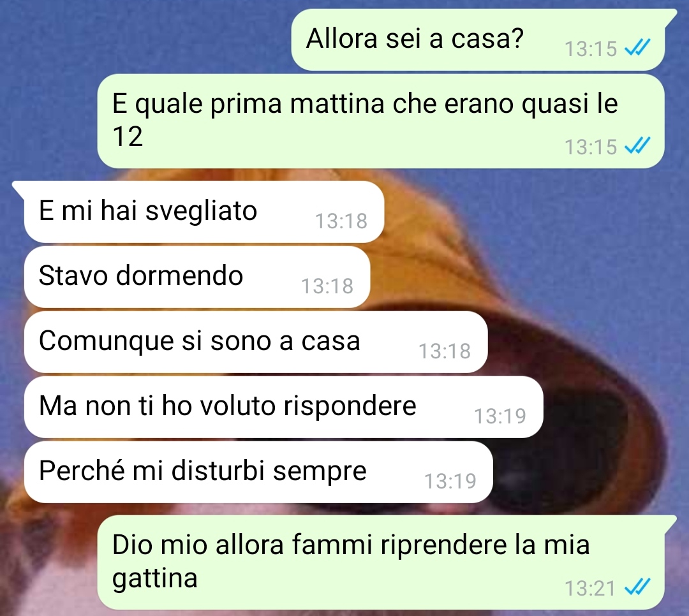The width and height of the screenshot is (689, 616).
Task: Click the 13:15 time on the 'quasi le 12' message
Action: (x=591, y=147)
